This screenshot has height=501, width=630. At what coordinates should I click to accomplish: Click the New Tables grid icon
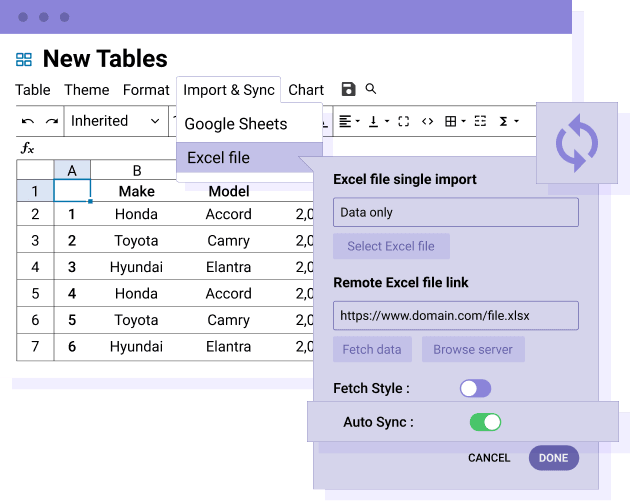24,60
